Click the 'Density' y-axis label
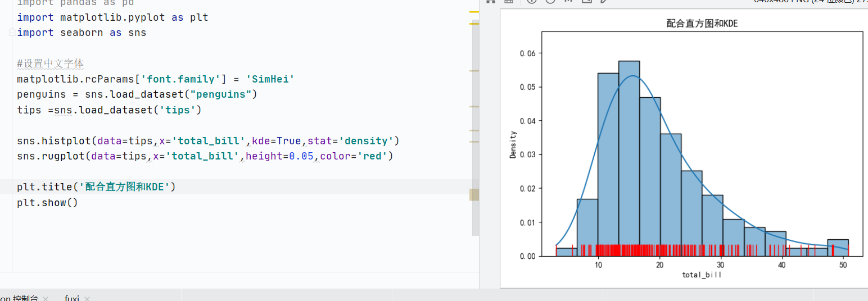The width and height of the screenshot is (868, 301). pos(513,144)
